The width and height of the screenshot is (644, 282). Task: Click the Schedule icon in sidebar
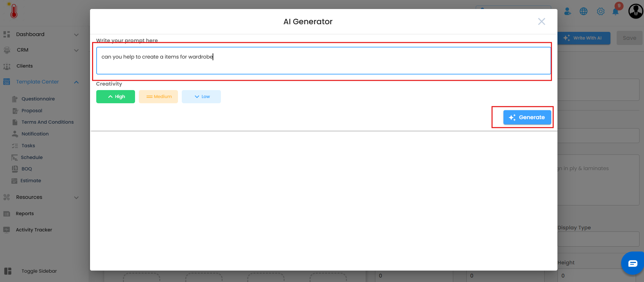click(x=15, y=158)
